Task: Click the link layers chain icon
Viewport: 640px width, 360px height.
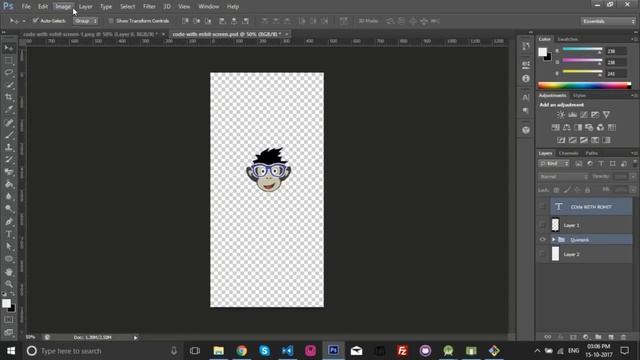Action: [x=548, y=337]
